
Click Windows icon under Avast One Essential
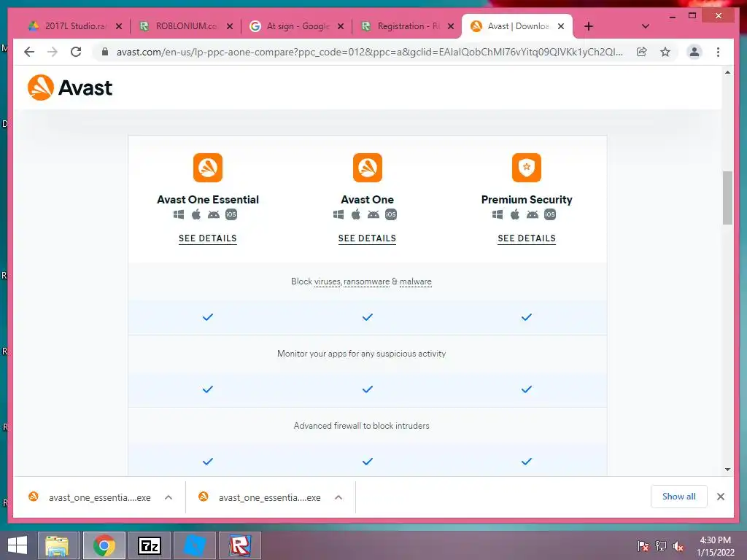179,214
